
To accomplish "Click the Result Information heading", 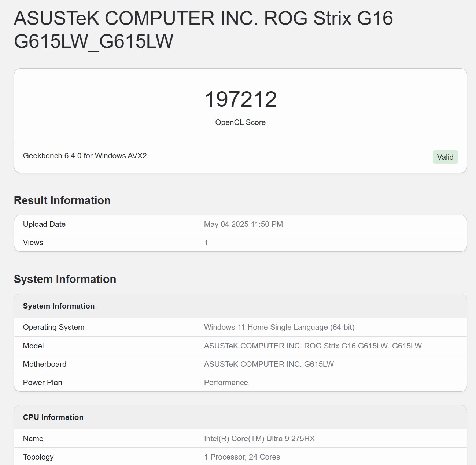I will (x=62, y=200).
